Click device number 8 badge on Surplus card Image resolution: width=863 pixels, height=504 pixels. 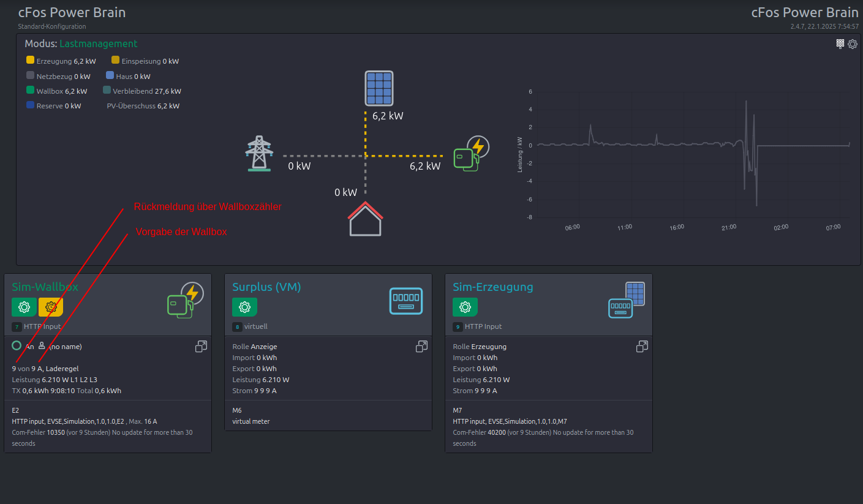[237, 327]
